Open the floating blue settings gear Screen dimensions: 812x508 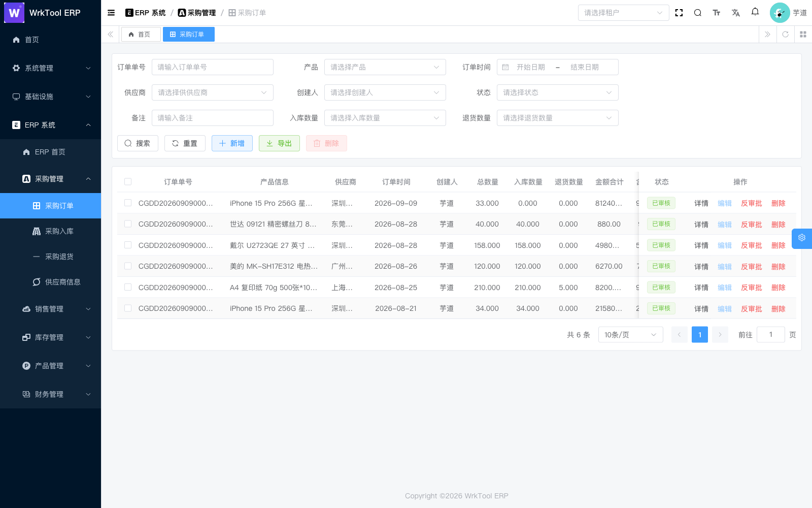click(x=802, y=238)
